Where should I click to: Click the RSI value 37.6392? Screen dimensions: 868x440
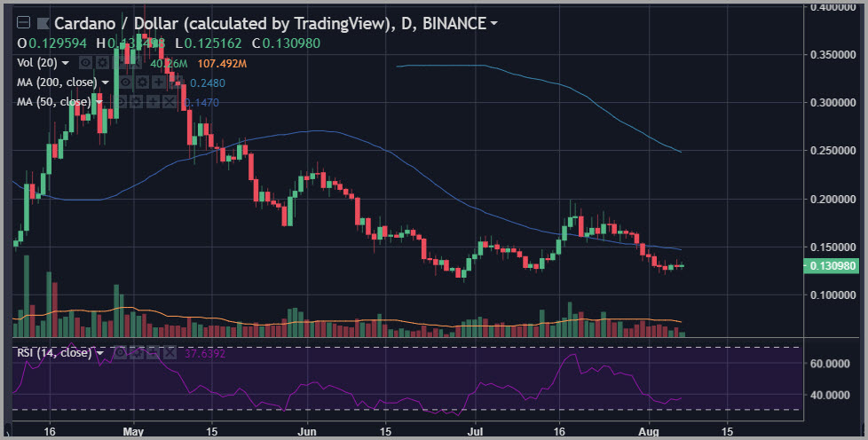pyautogui.click(x=205, y=353)
